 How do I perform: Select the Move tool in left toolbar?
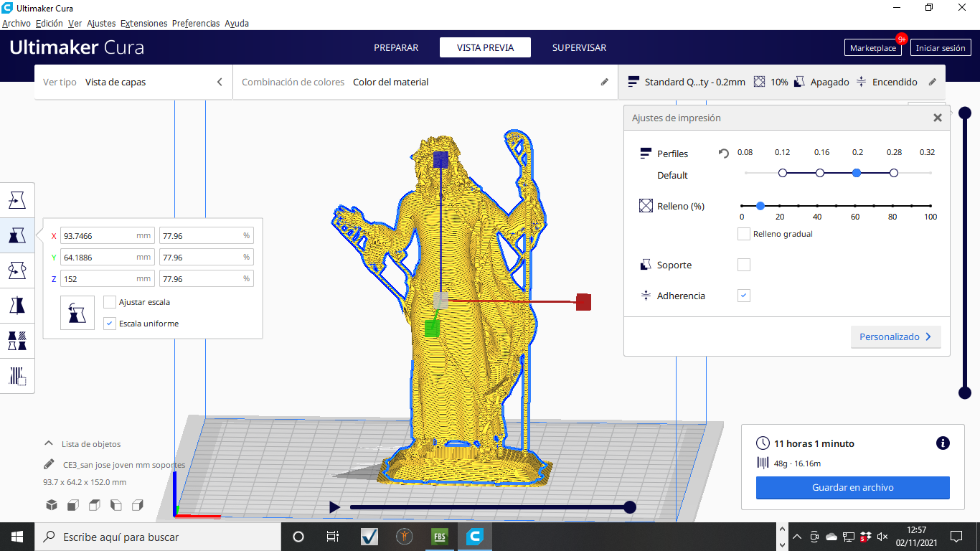pos(17,200)
